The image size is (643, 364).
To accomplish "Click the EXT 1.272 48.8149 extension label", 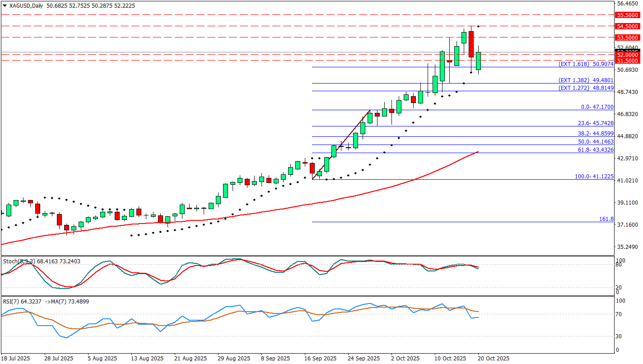I will click(586, 88).
